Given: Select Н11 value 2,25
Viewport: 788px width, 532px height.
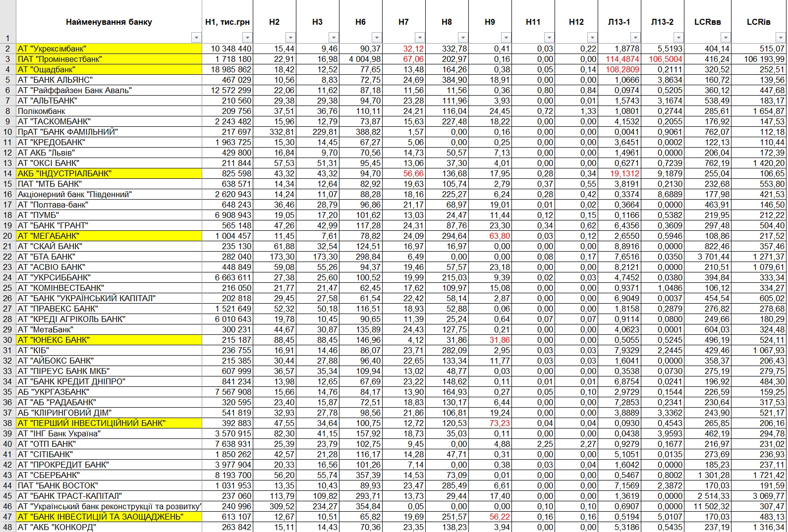Looking at the screenshot, I should [x=533, y=444].
